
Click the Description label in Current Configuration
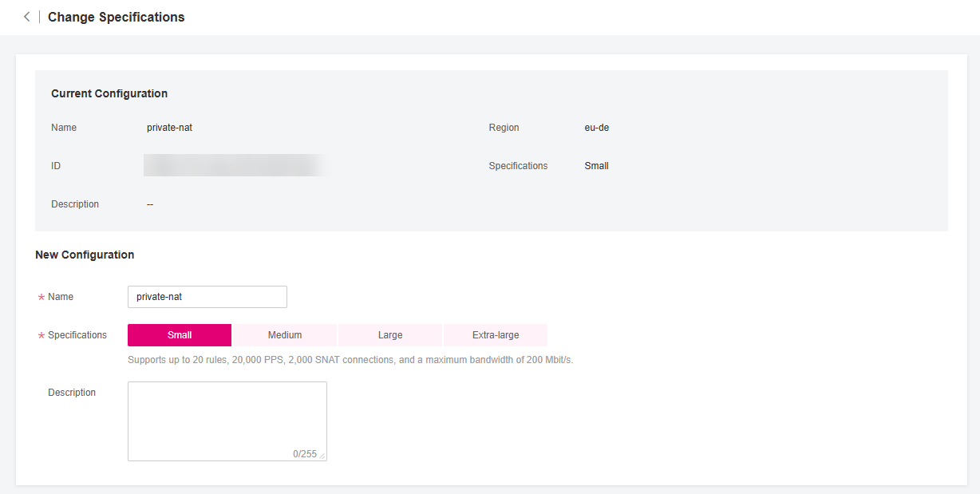pyautogui.click(x=75, y=204)
